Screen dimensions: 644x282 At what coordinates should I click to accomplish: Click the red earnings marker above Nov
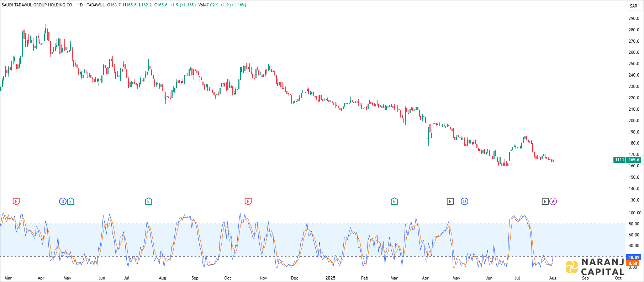(248, 202)
